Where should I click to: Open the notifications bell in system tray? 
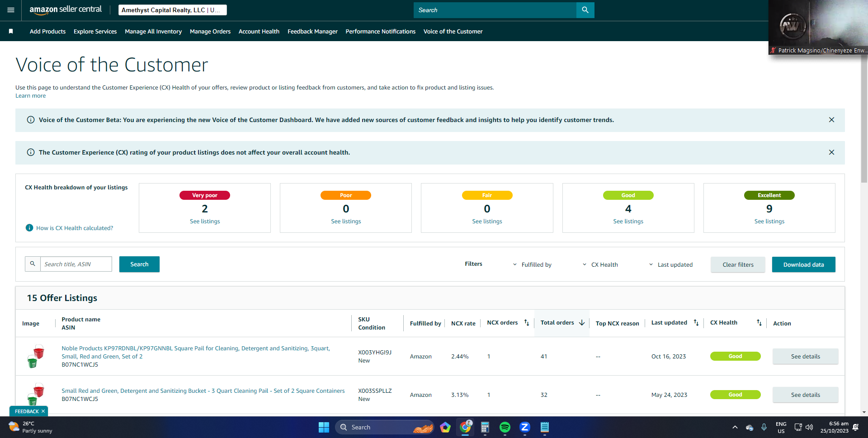point(855,427)
